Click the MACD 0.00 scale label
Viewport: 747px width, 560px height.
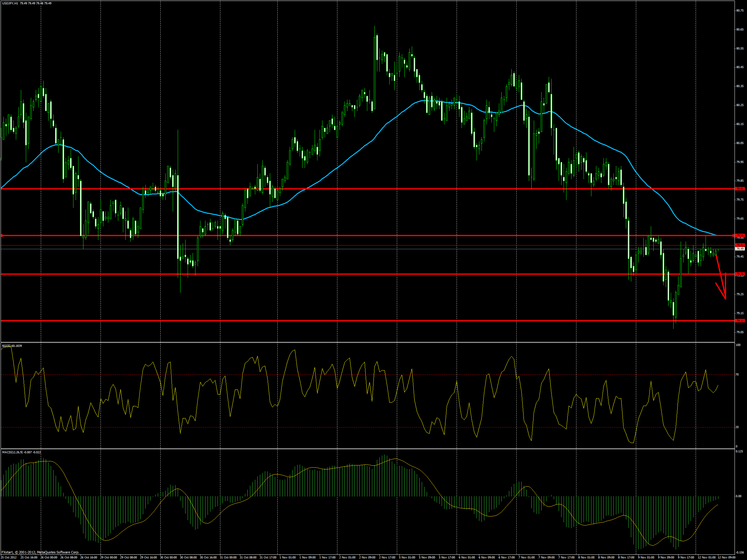point(739,496)
